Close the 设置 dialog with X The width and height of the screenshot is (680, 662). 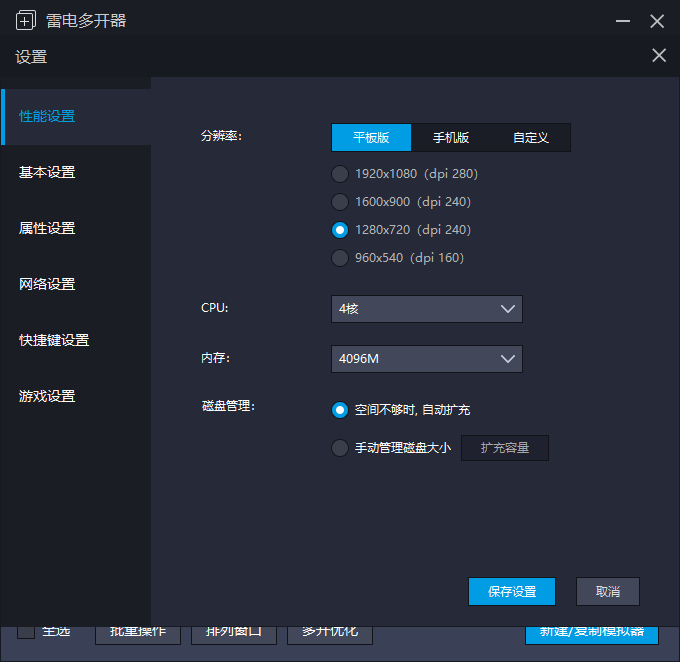658,56
